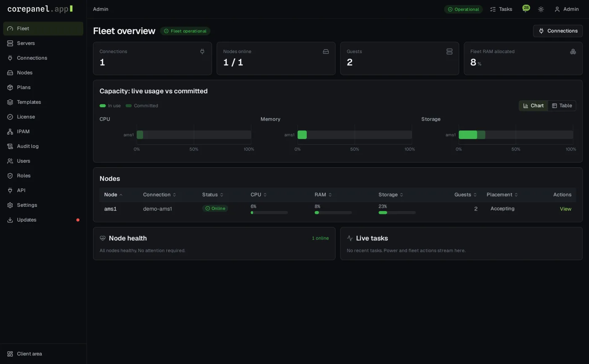Sort nodes table by Storage column

coord(391,195)
